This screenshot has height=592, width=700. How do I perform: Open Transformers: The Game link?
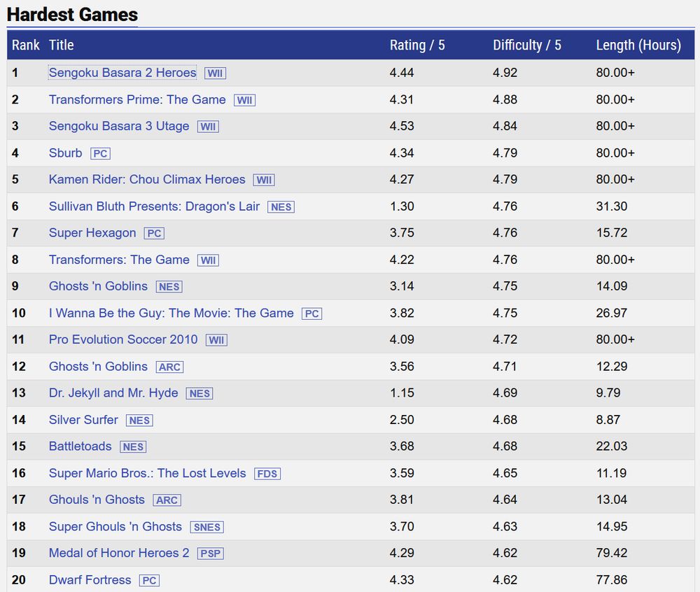[x=119, y=260]
